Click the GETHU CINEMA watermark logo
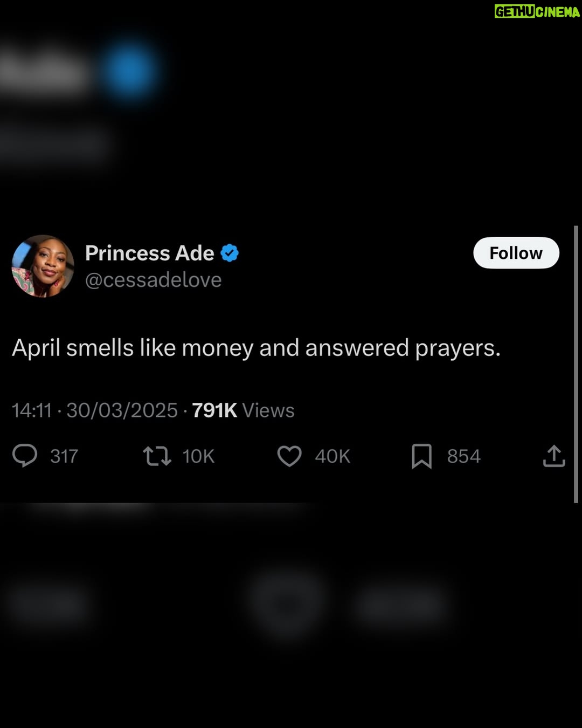582x728 pixels. 537,11
